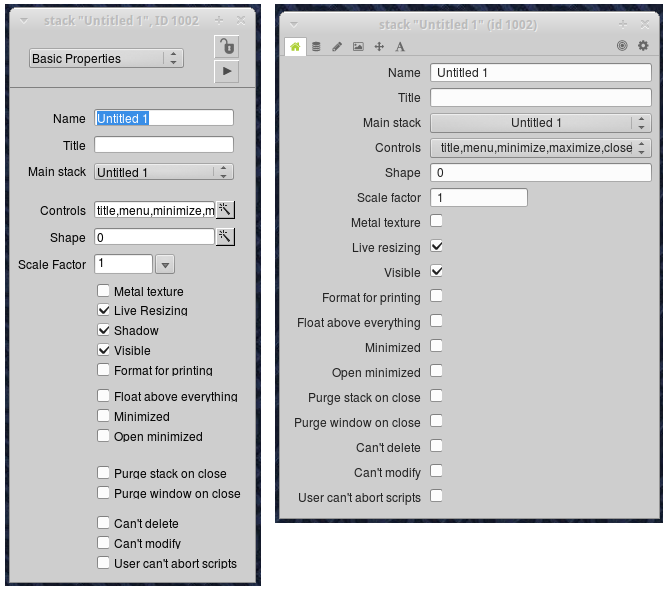This screenshot has height=590, width=672.
Task: Open the move arrows icon tab
Action: point(379,46)
